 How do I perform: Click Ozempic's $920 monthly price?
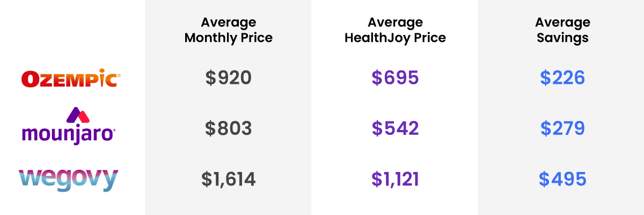228,78
